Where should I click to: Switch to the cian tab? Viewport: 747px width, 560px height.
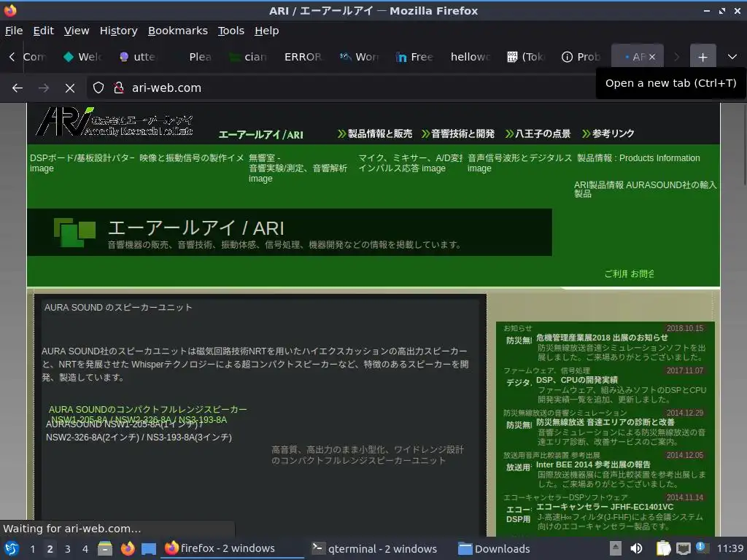(x=249, y=57)
